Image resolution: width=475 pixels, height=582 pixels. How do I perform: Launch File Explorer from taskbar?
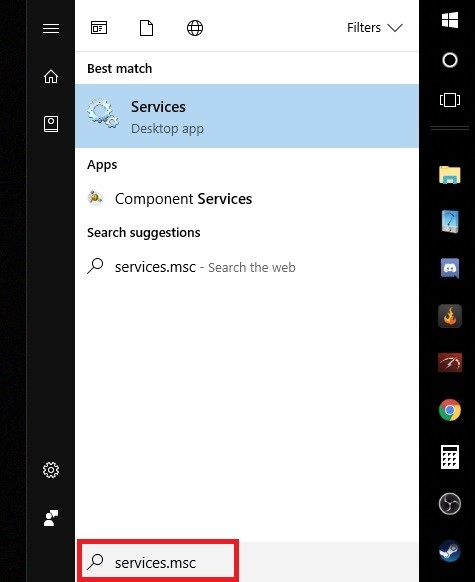tap(450, 175)
